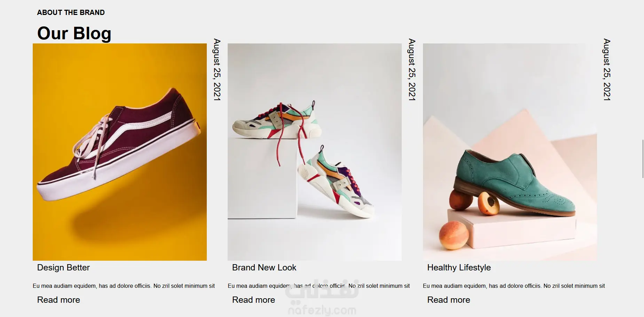Click the excerpt text under Brand New Look

click(319, 286)
